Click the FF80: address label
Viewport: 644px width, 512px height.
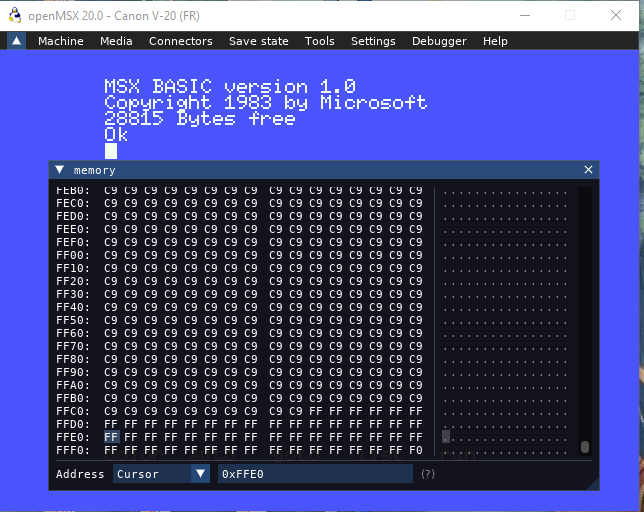pos(73,359)
